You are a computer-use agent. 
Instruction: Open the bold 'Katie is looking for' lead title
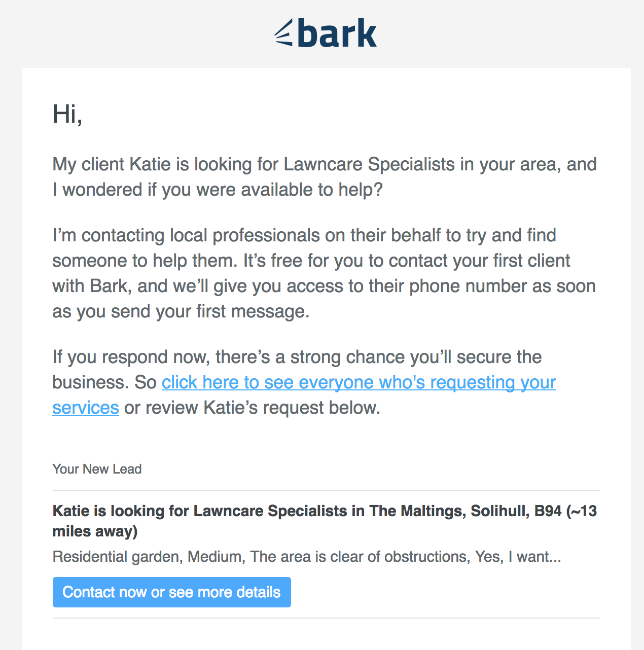(x=325, y=521)
